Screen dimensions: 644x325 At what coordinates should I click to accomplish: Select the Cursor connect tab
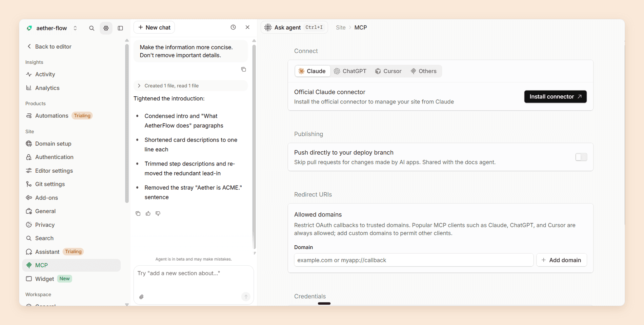[388, 71]
